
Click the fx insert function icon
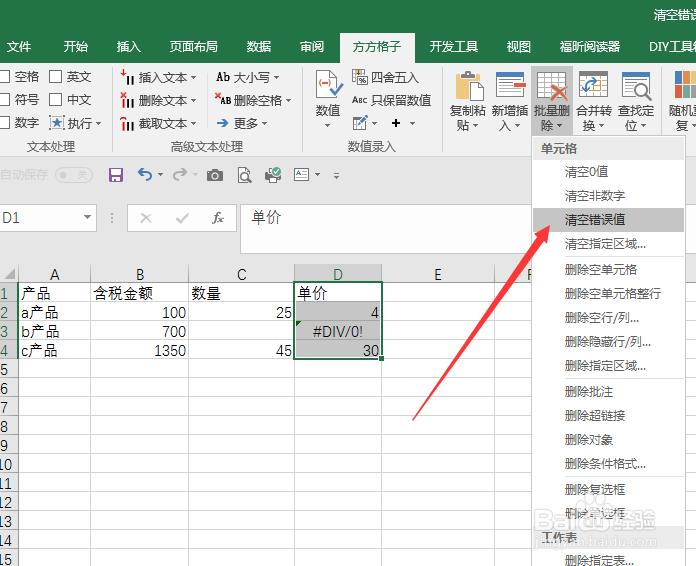(218, 218)
